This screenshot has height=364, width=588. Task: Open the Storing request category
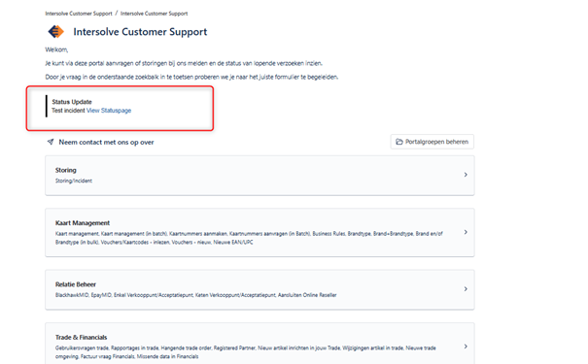pos(259,176)
